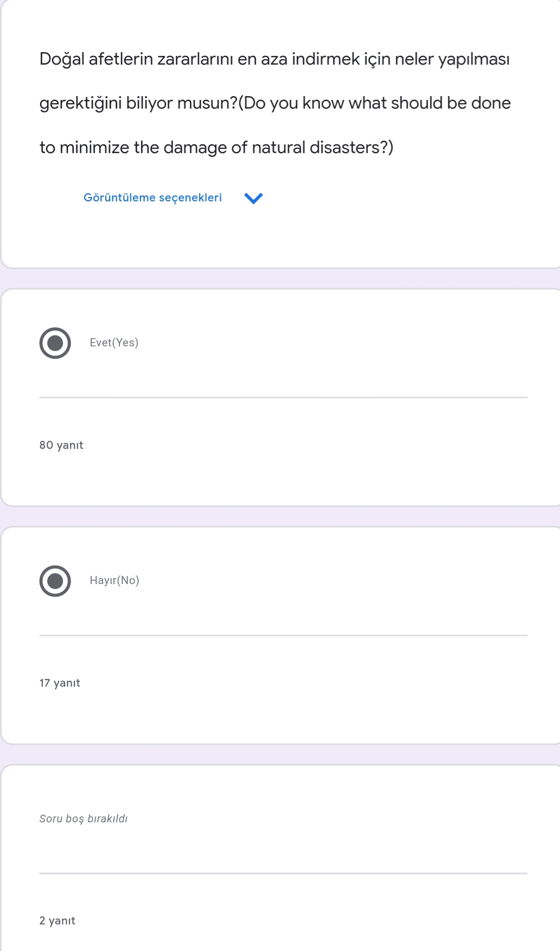Viewport: 560px width, 951px height.
Task: Click the Soru boş bırakıldı label
Action: (x=84, y=819)
